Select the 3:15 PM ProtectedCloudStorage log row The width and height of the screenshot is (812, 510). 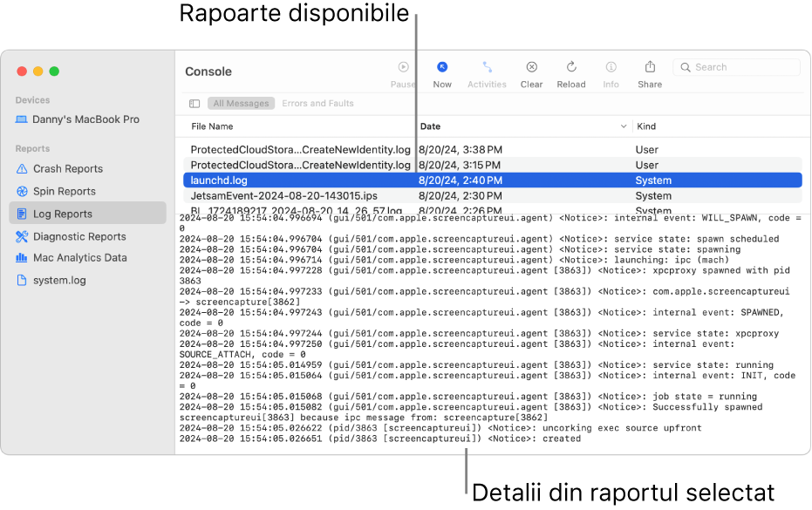pyautogui.click(x=493, y=165)
